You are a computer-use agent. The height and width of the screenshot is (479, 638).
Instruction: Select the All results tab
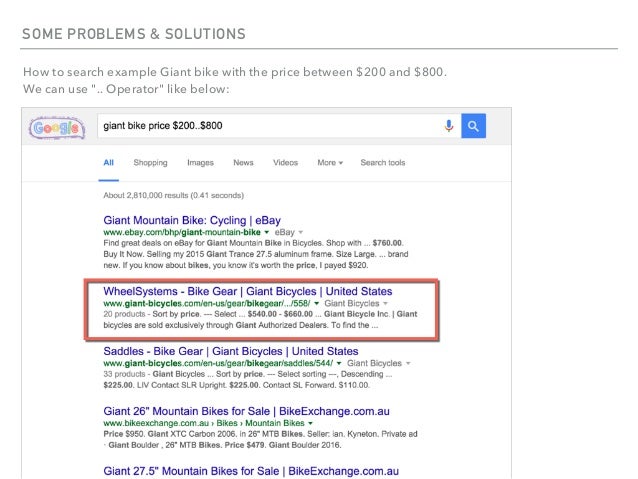(109, 163)
